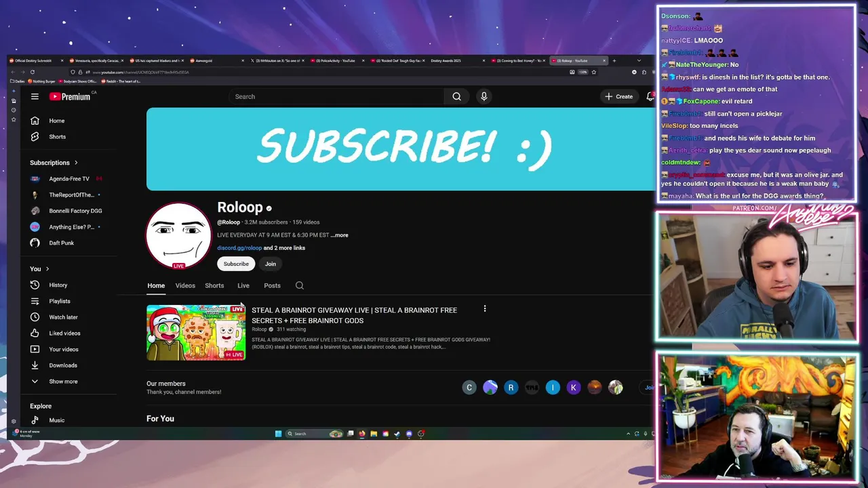Image resolution: width=868 pixels, height=488 pixels.
Task: Open File Explorer from the taskbar
Action: click(x=374, y=434)
